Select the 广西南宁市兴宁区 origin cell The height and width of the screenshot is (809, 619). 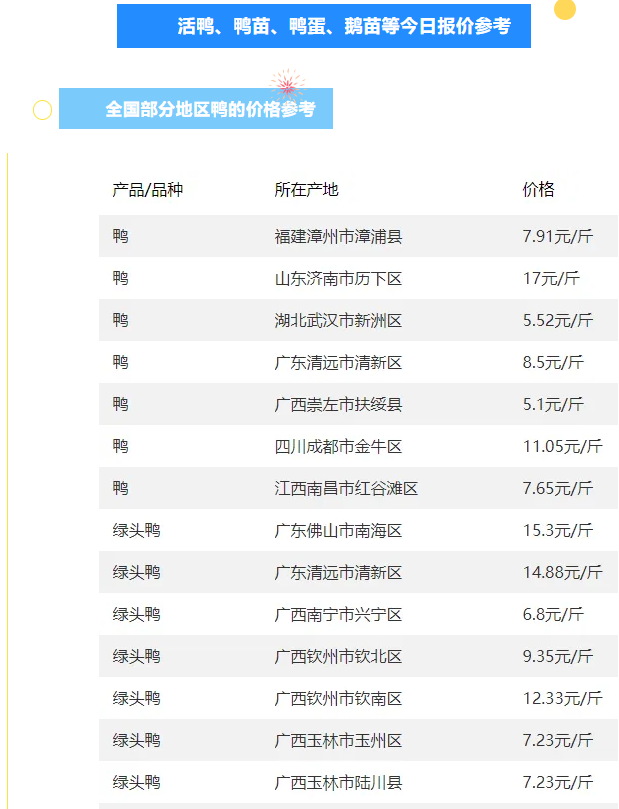[338, 615]
